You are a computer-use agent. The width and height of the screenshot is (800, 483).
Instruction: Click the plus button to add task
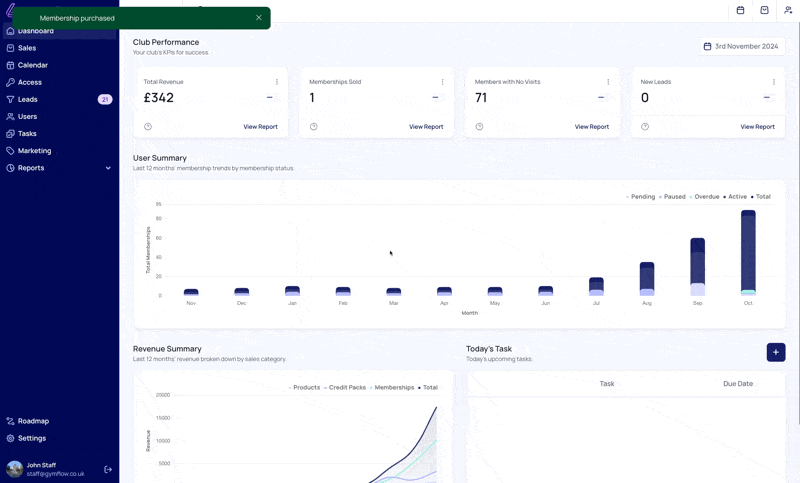775,352
